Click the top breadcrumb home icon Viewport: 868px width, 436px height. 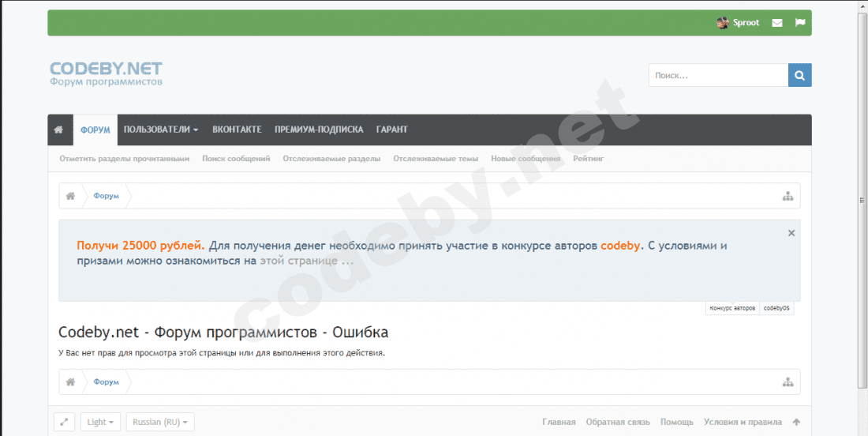tap(70, 196)
